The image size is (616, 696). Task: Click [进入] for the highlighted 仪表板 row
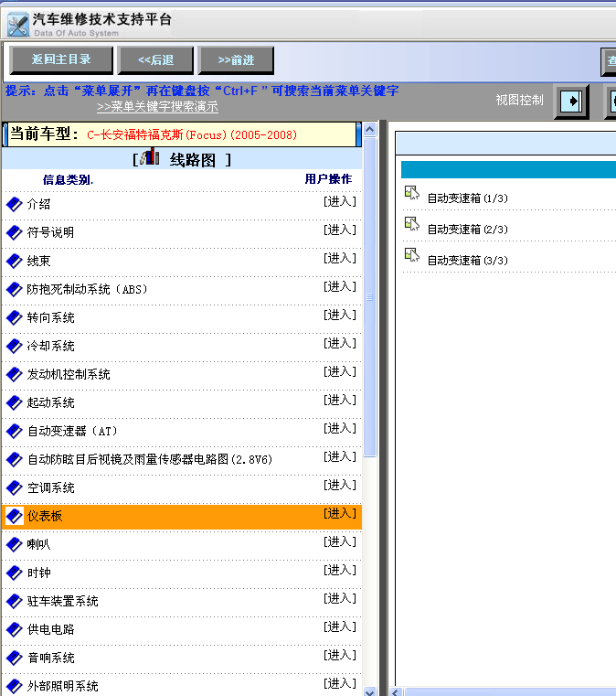(340, 514)
